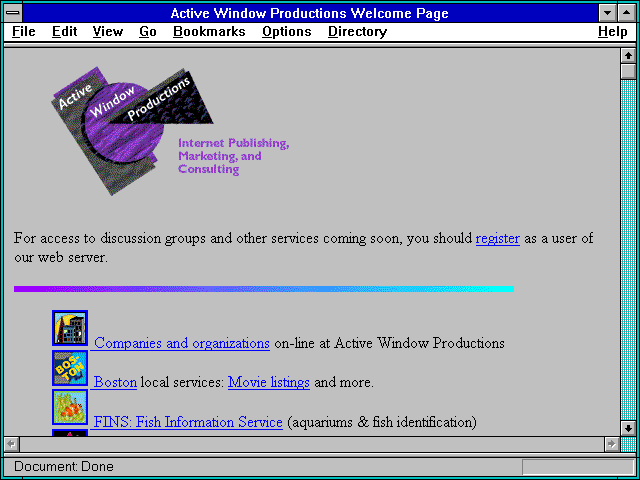Open the window control menu box

tap(13, 13)
